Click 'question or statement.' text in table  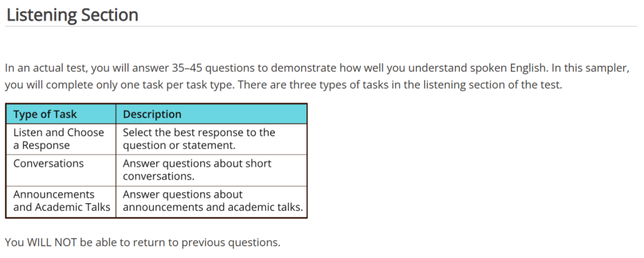(179, 146)
